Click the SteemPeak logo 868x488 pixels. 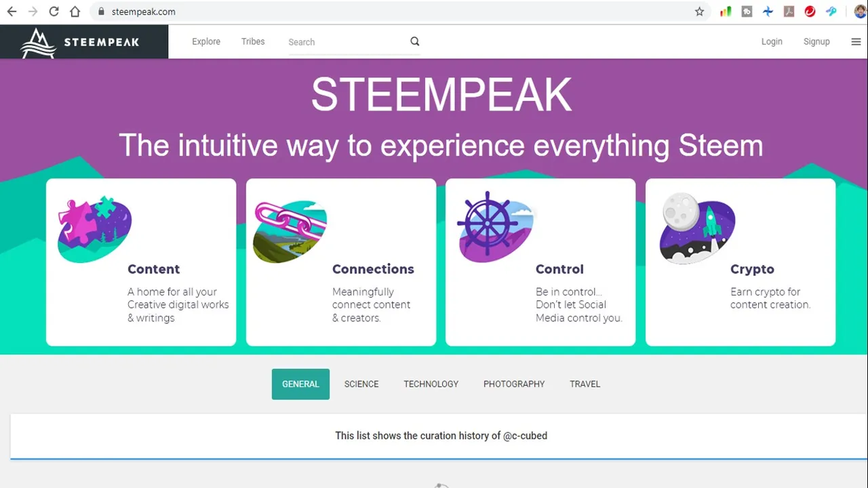[80, 42]
